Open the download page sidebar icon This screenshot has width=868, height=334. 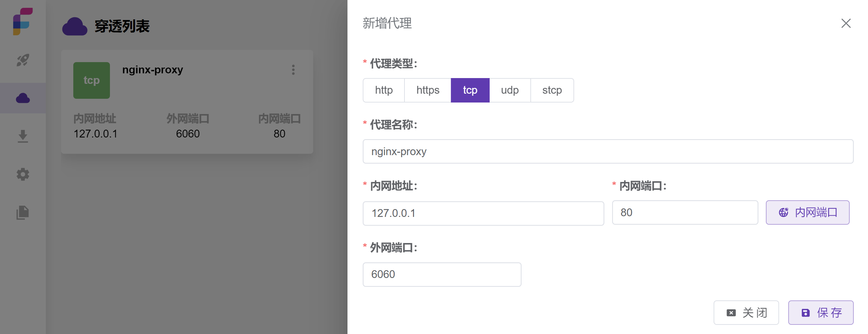coord(23,136)
